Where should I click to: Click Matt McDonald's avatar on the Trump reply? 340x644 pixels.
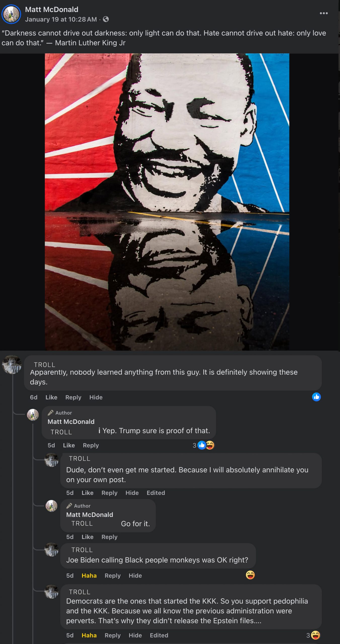tap(33, 415)
